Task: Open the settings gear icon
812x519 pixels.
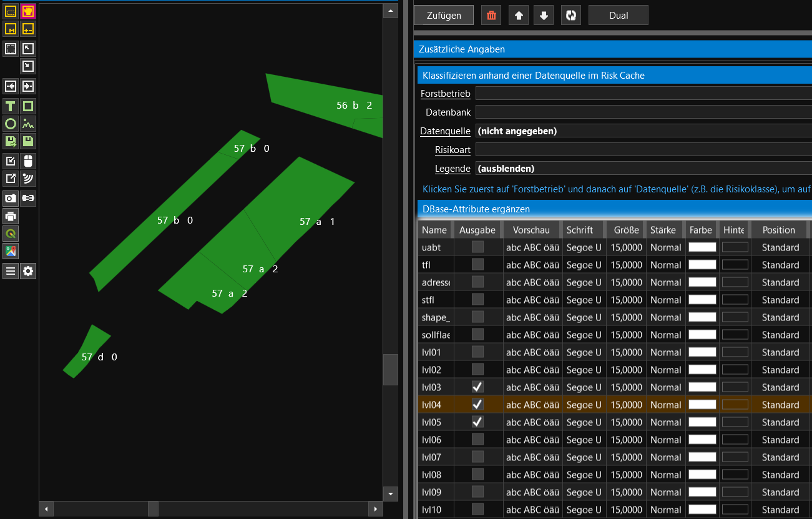Action: pyautogui.click(x=28, y=271)
